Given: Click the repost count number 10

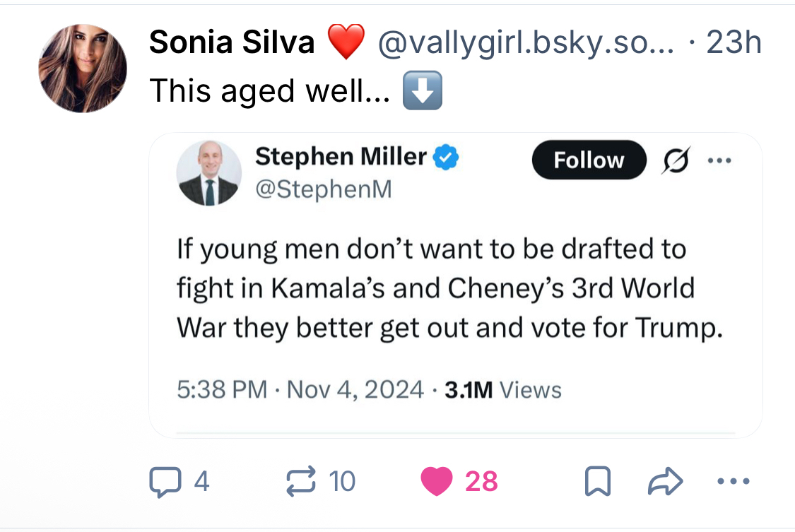Looking at the screenshot, I should (x=342, y=482).
